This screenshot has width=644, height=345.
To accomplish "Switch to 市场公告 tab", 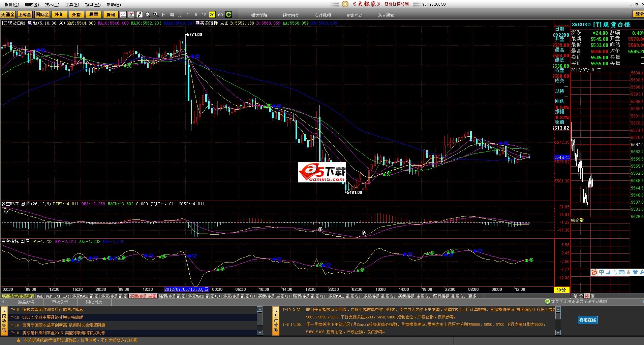I will [60, 302].
